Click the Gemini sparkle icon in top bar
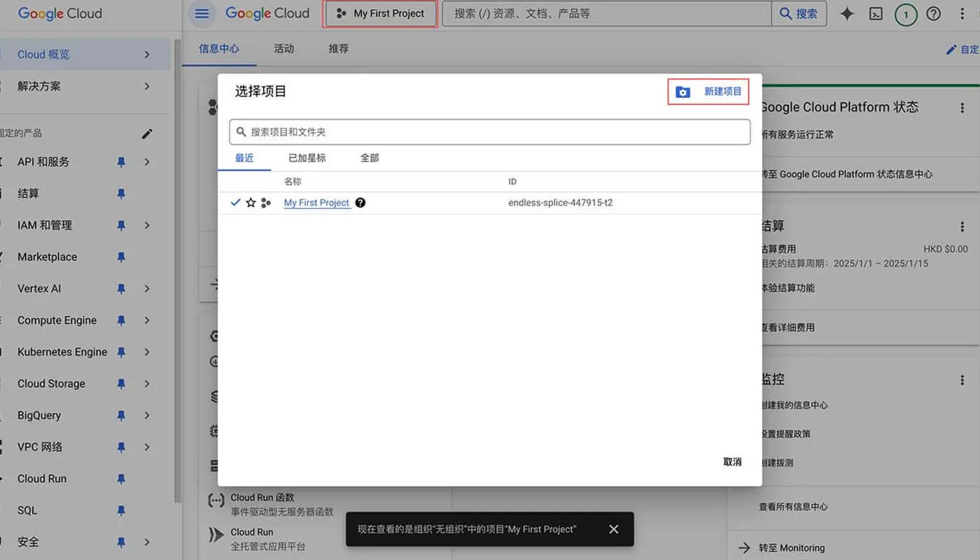Image resolution: width=980 pixels, height=560 pixels. [847, 13]
